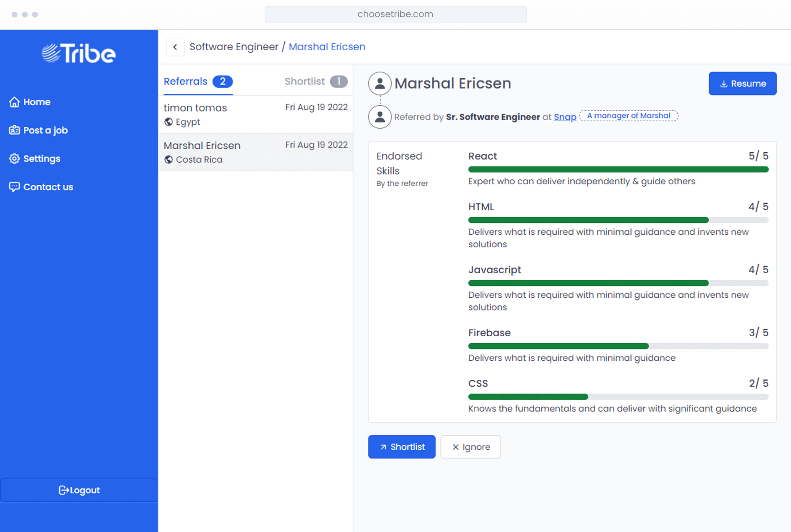
Task: Click the Post a job icon
Action: click(x=14, y=130)
